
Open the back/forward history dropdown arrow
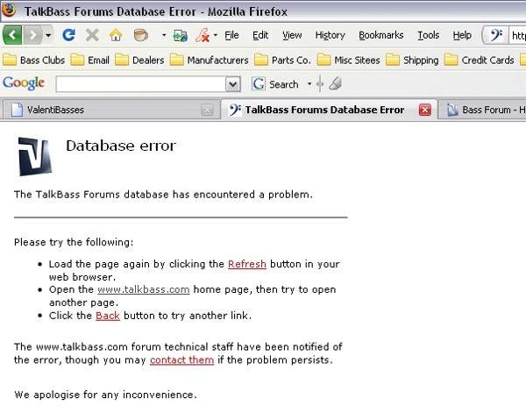tap(48, 35)
